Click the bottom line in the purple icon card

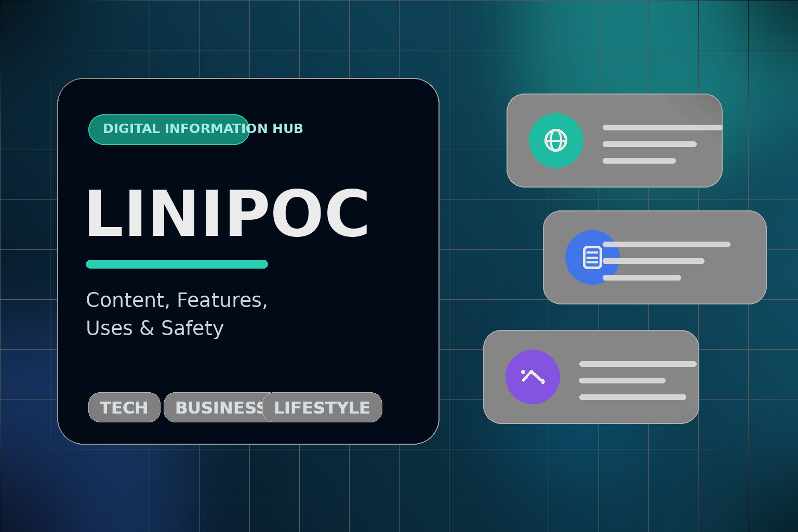coord(633,397)
